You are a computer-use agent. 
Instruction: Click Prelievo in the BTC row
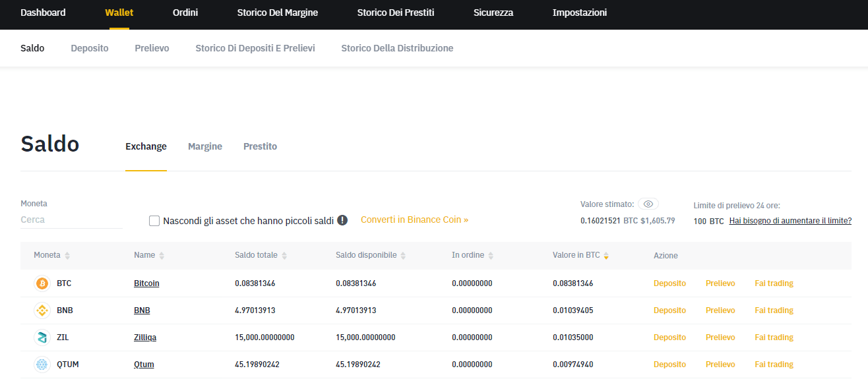[720, 283]
